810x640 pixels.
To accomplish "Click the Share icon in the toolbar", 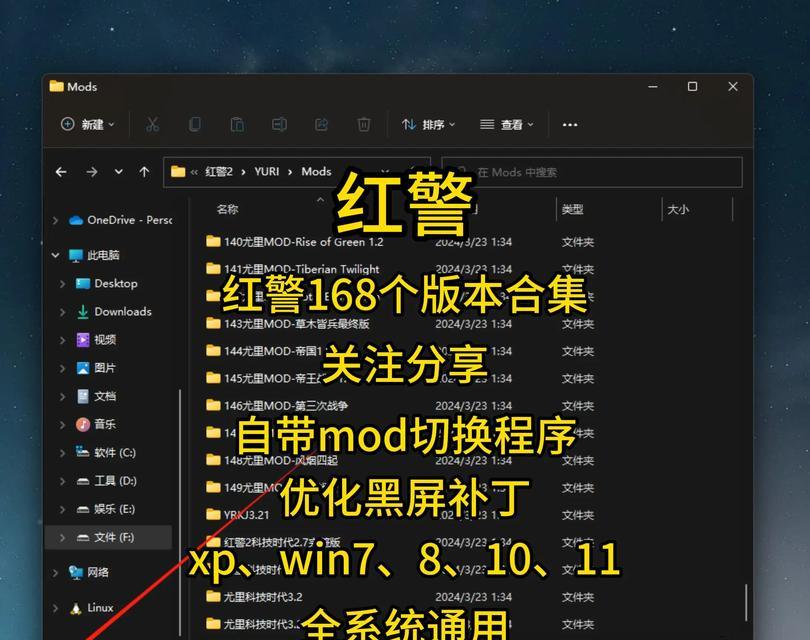I will click(x=321, y=124).
